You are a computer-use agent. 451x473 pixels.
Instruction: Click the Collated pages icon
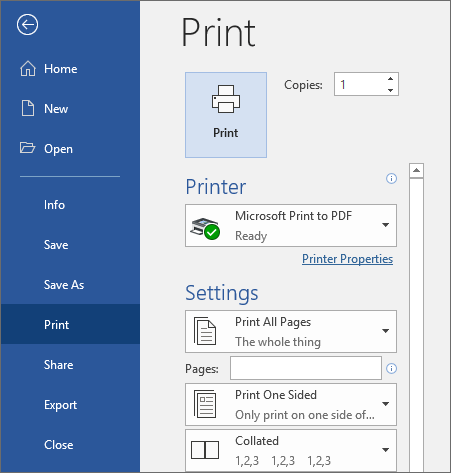tap(205, 450)
